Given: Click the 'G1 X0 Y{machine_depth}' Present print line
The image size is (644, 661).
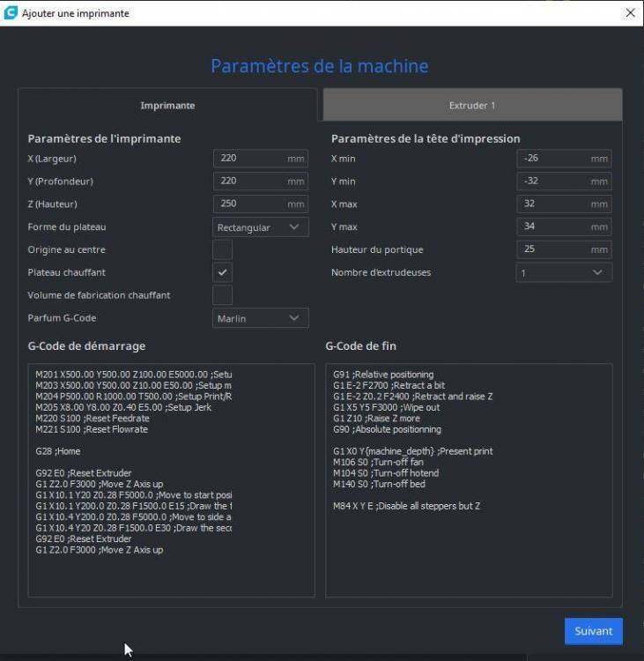Looking at the screenshot, I should pyautogui.click(x=412, y=451).
